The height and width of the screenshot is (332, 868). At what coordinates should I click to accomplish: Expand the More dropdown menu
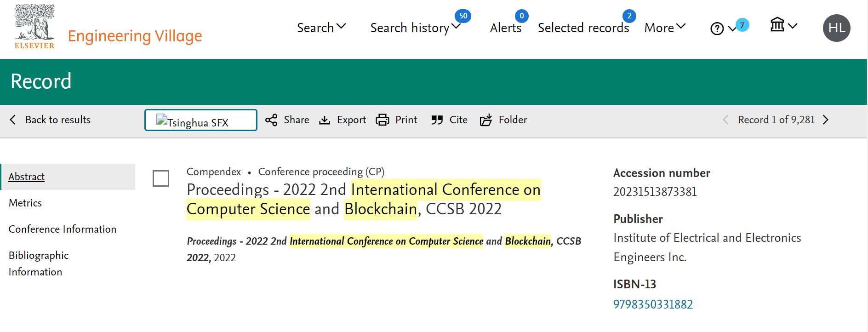coord(665,28)
